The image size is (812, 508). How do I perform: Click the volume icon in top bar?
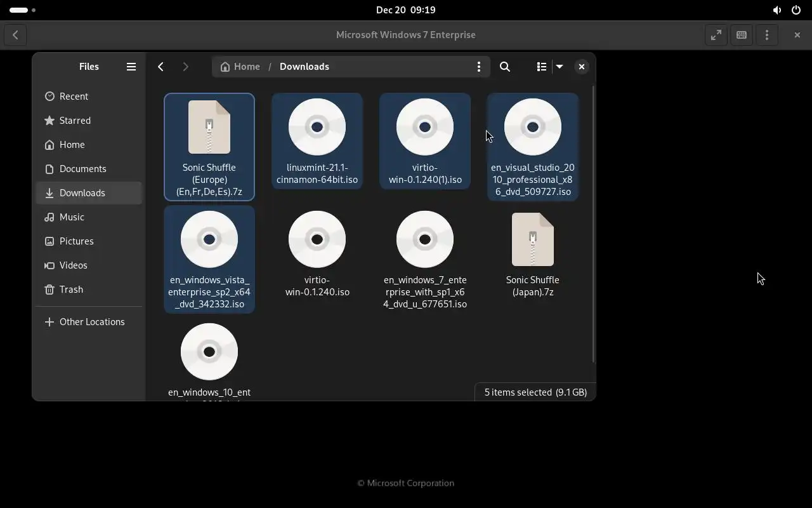[x=777, y=10]
